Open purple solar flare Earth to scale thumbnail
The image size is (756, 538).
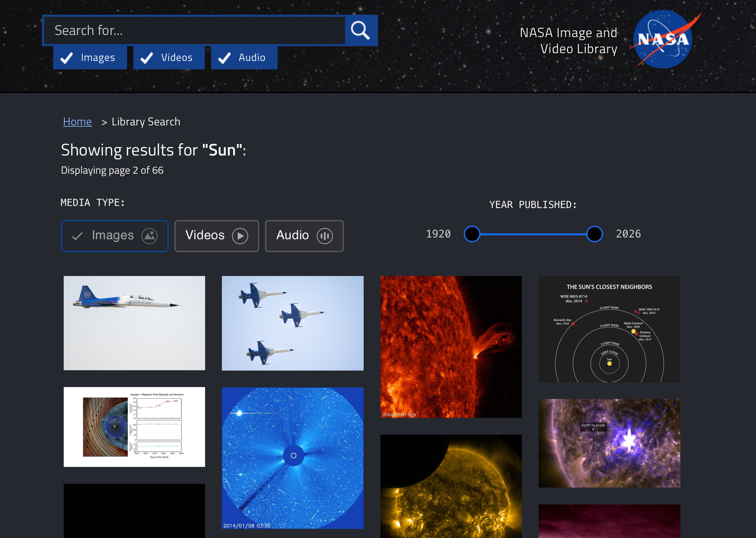(609, 443)
